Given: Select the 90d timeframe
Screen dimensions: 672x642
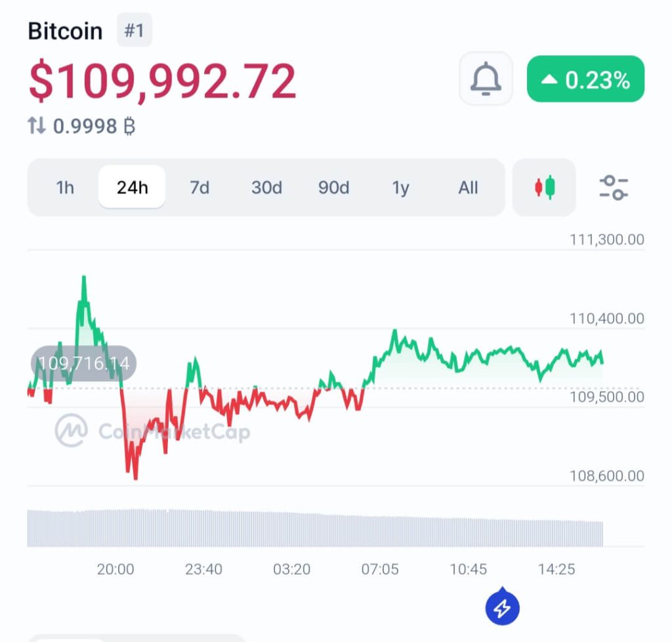Looking at the screenshot, I should [x=333, y=187].
